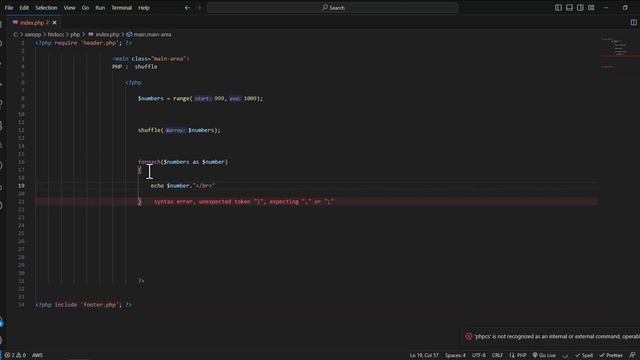
Task: Click the phpcs error notification message
Action: tap(557, 336)
